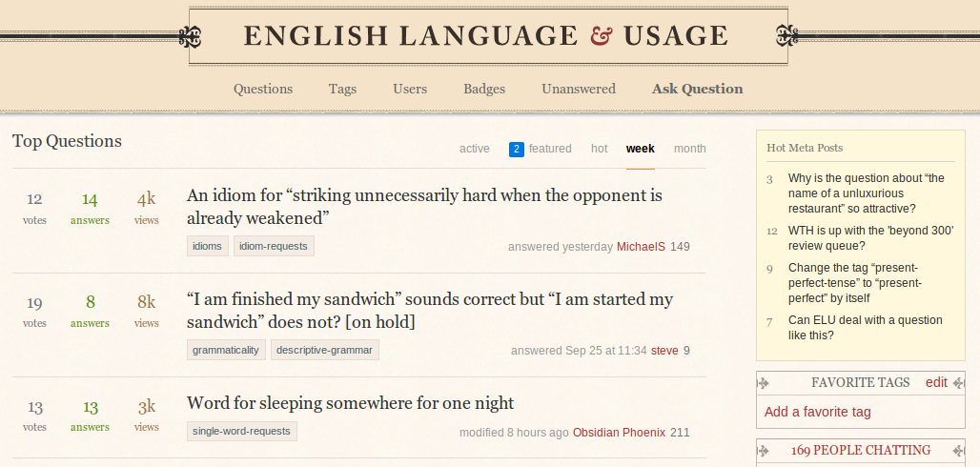The width and height of the screenshot is (980, 467).
Task: Visit Obsidian Phoenix's user profile
Action: (619, 432)
